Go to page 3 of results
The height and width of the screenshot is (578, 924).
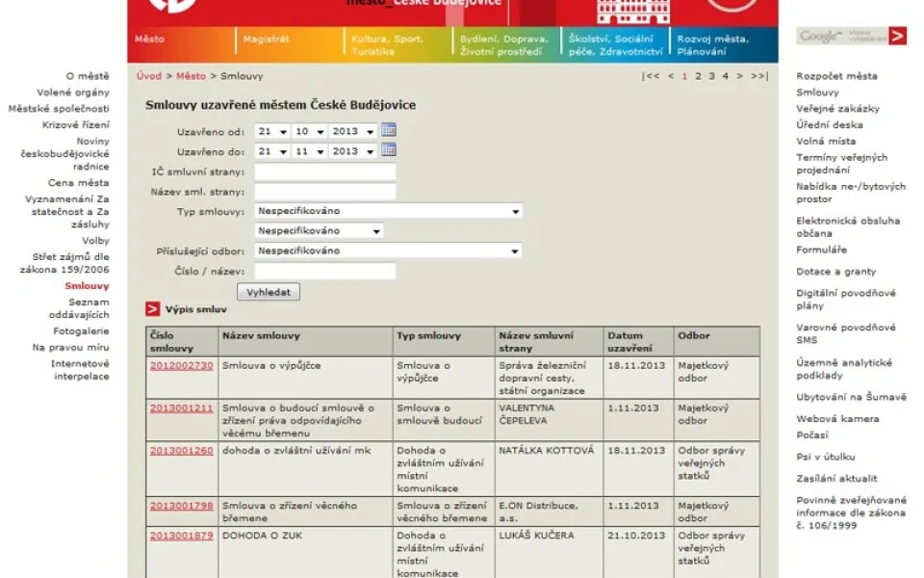coord(712,76)
